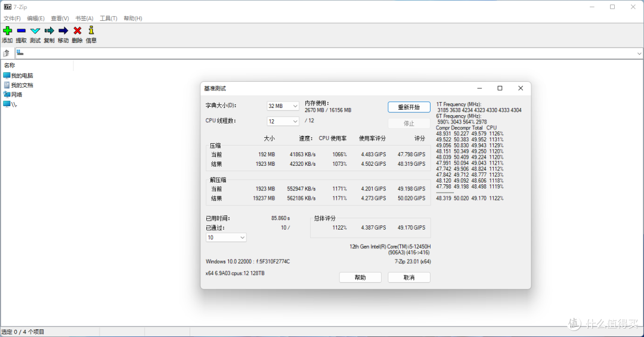
Task: Click the Move (移动) arrow icon
Action: tap(63, 30)
